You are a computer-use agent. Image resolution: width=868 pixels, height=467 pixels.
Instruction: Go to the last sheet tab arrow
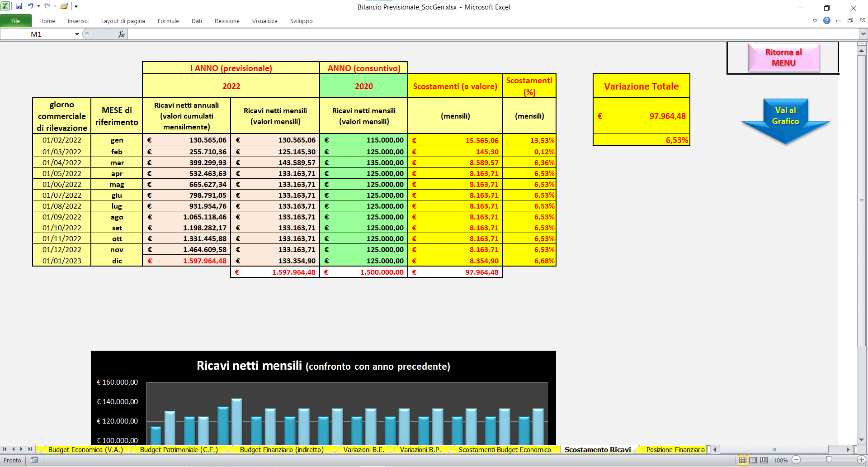tap(30, 449)
